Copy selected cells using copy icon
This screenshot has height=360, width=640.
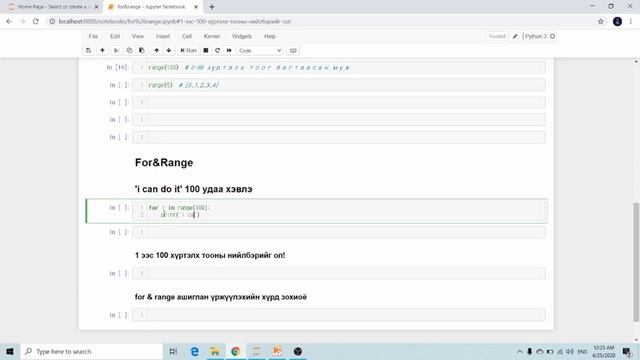pos(129,50)
